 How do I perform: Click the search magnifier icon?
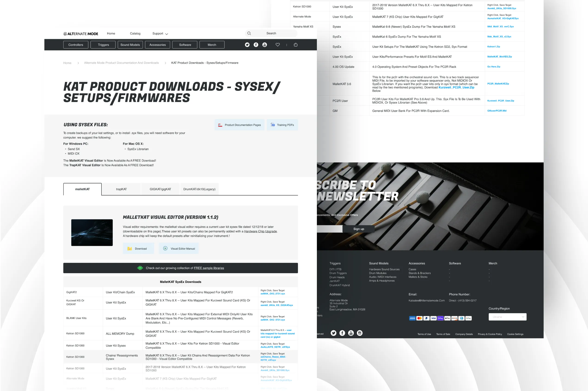249,33
